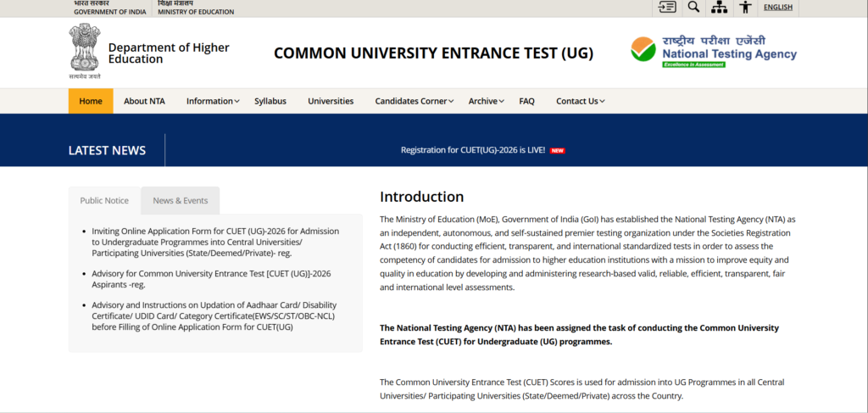Open accessibility options person icon

[x=746, y=7]
